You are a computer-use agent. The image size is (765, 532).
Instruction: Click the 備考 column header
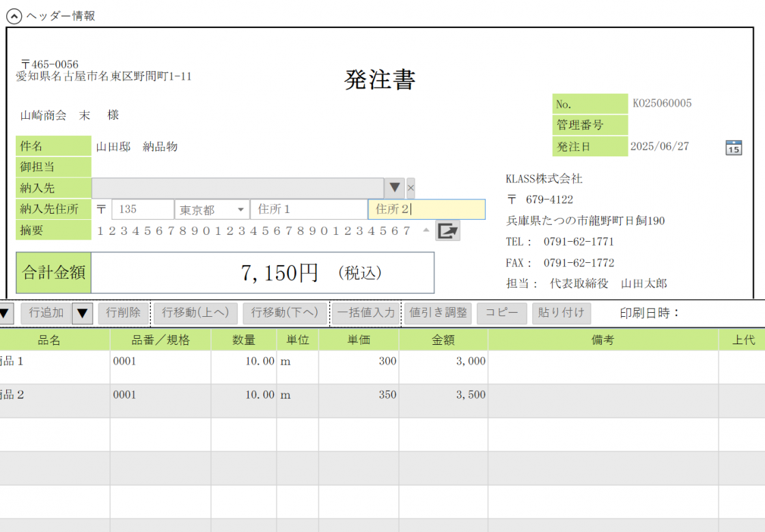click(x=602, y=340)
